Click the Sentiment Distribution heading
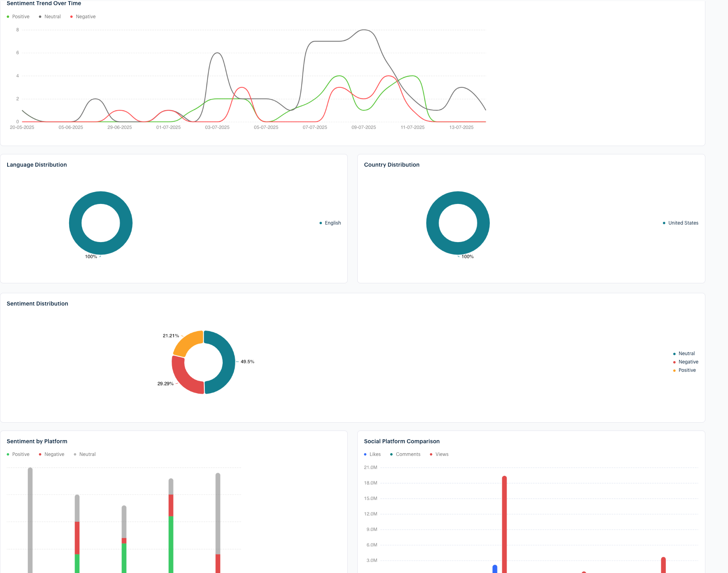This screenshot has height=573, width=728. point(37,304)
